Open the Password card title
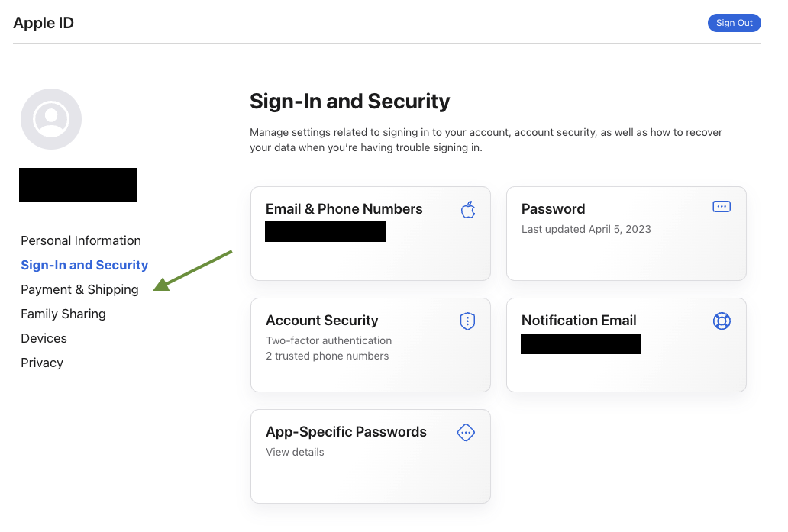 [553, 209]
